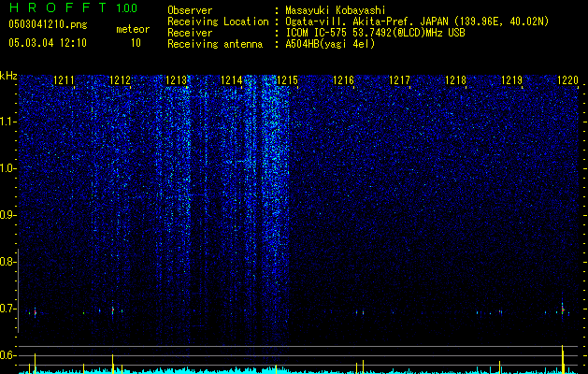Screen dimensions: 588x374
Task: Click the "Receiving Location" label
Action: [218, 22]
